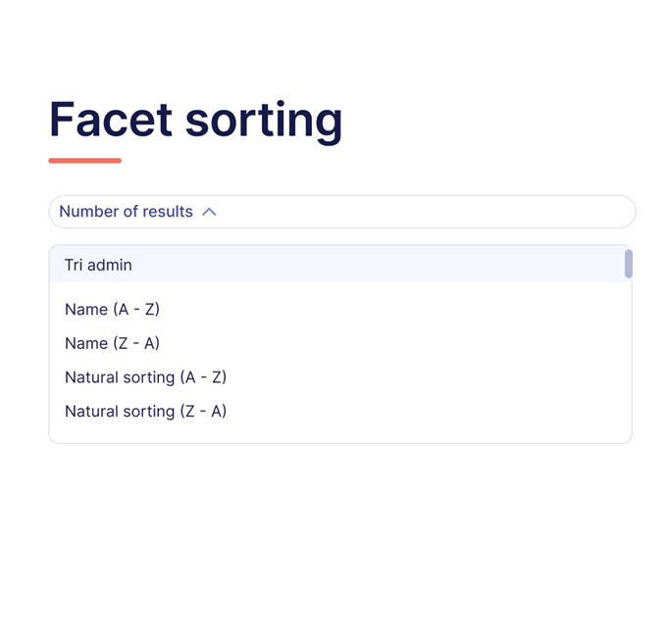The height and width of the screenshot is (644, 664).
Task: Click empty space right of 'Name (A - Z)'
Action: click(x=392, y=310)
